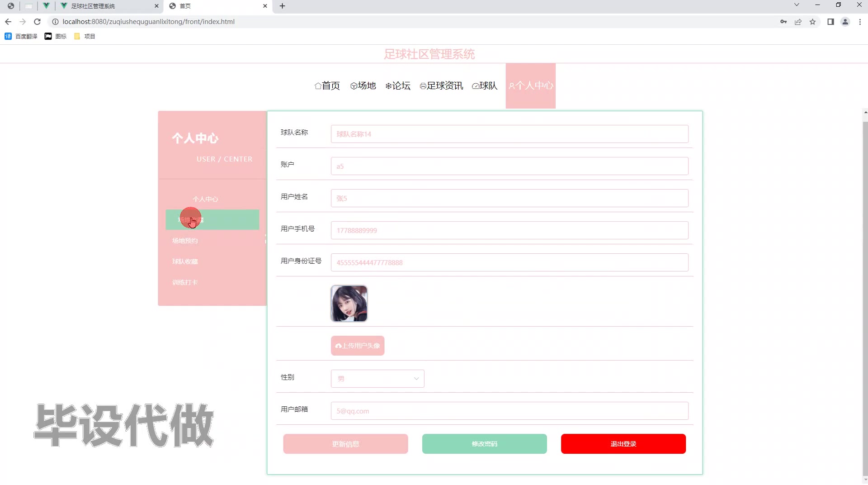The width and height of the screenshot is (868, 485).
Task: Edit the 用户手机号 field
Action: [509, 230]
